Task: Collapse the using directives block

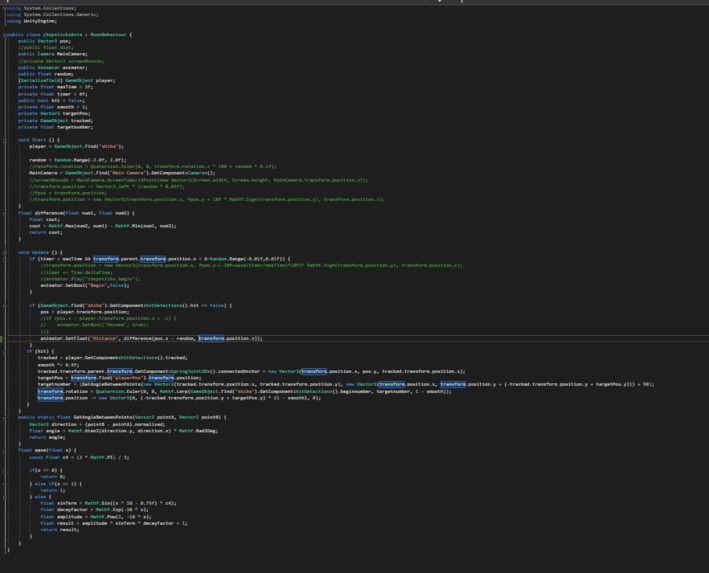Action: pyautogui.click(x=5, y=8)
